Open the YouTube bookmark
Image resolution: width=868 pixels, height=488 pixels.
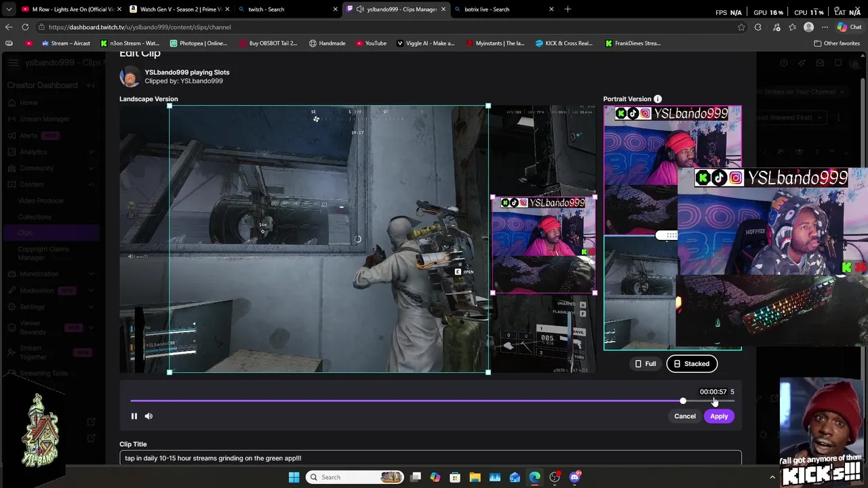[370, 43]
